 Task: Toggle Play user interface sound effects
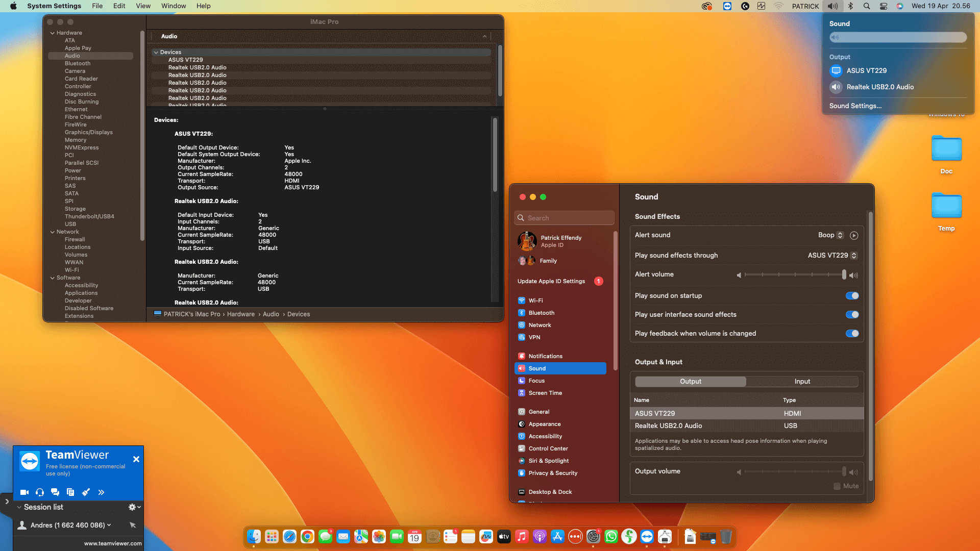852,315
